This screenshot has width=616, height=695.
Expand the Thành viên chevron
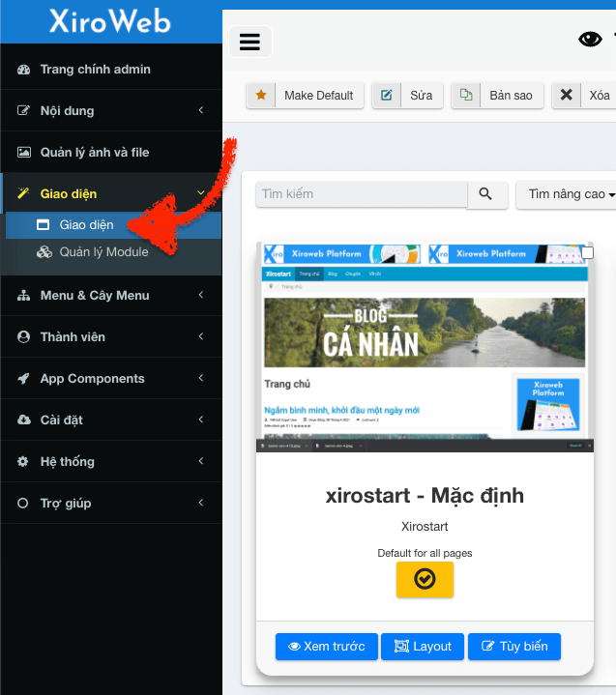201,336
